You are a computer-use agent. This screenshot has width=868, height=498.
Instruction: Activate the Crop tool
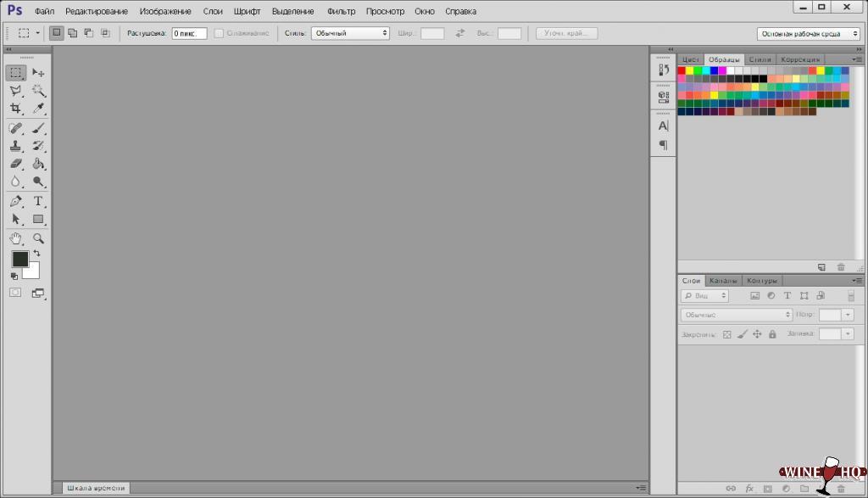(x=15, y=109)
